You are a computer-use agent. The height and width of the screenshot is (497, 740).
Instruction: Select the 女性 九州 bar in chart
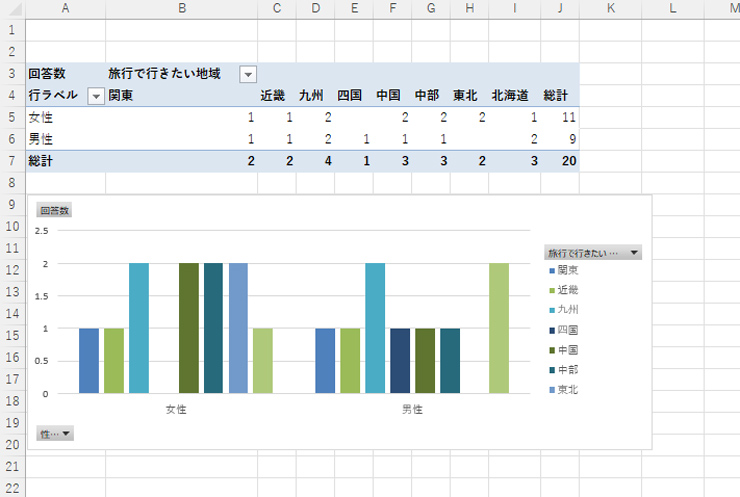click(x=139, y=328)
